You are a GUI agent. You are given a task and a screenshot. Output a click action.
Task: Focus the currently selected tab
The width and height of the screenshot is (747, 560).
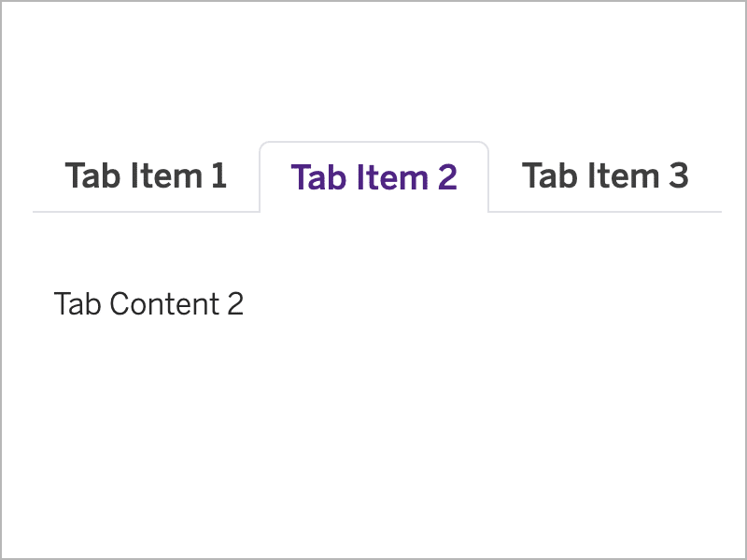373,176
